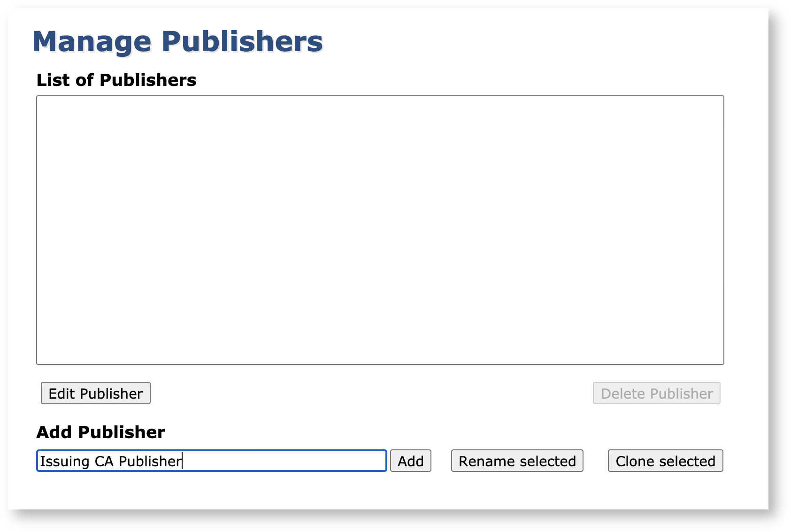Delete the selected publisher
The image size is (791, 532).
(656, 393)
